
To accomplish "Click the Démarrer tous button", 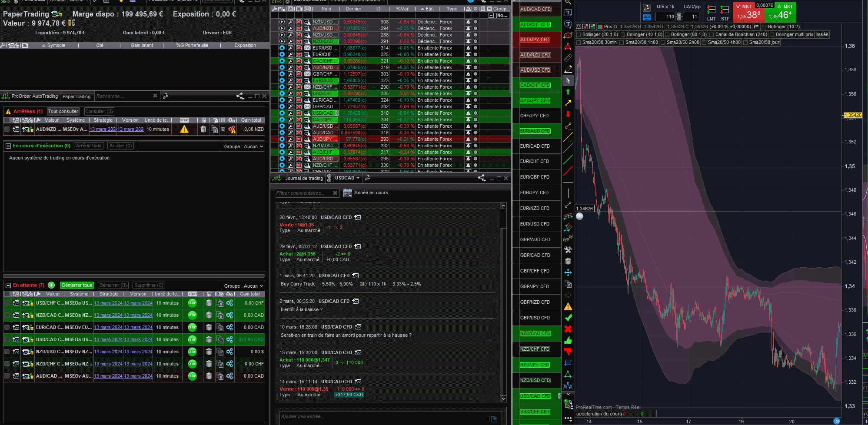I will [x=77, y=285].
